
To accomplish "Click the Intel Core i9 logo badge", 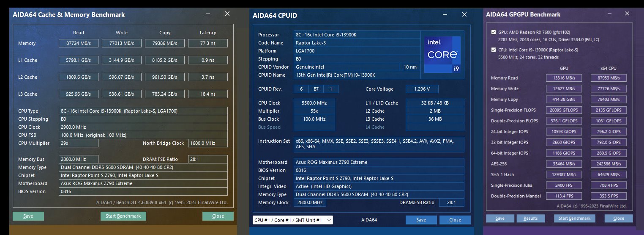I will (442, 54).
